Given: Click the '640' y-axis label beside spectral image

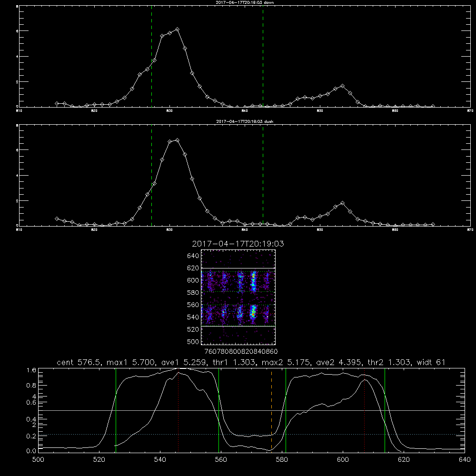Looking at the screenshot, I should tap(193, 256).
